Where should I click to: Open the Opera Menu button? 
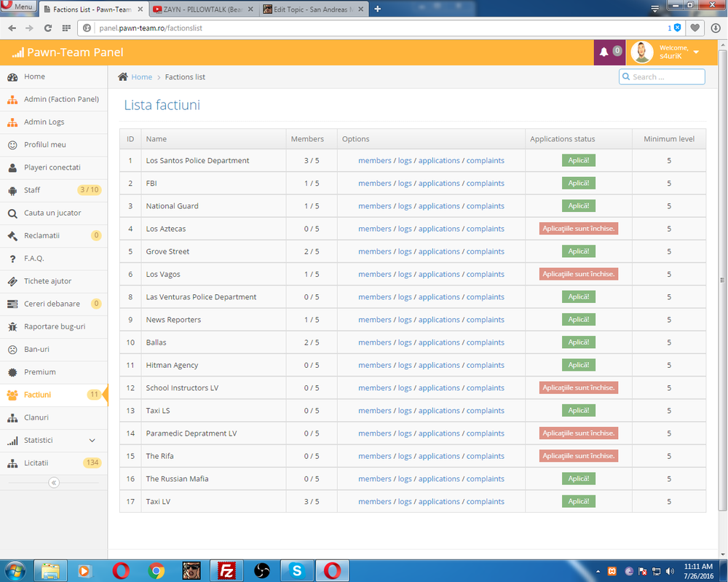18,7
